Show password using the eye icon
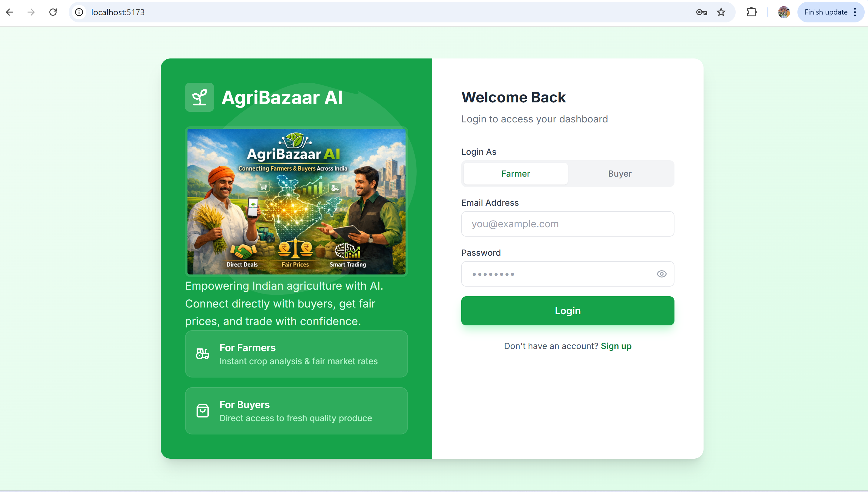 [661, 274]
